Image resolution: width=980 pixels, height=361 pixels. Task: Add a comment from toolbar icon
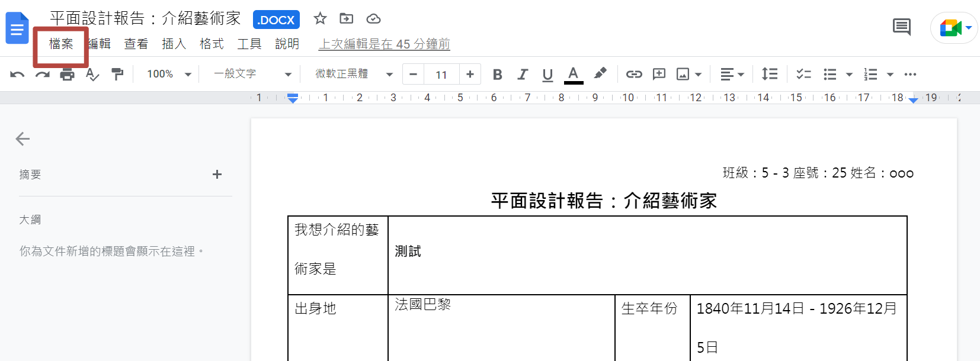click(x=659, y=74)
